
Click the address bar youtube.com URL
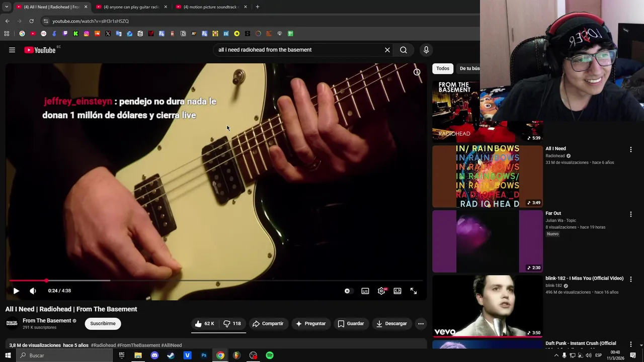[x=91, y=21]
